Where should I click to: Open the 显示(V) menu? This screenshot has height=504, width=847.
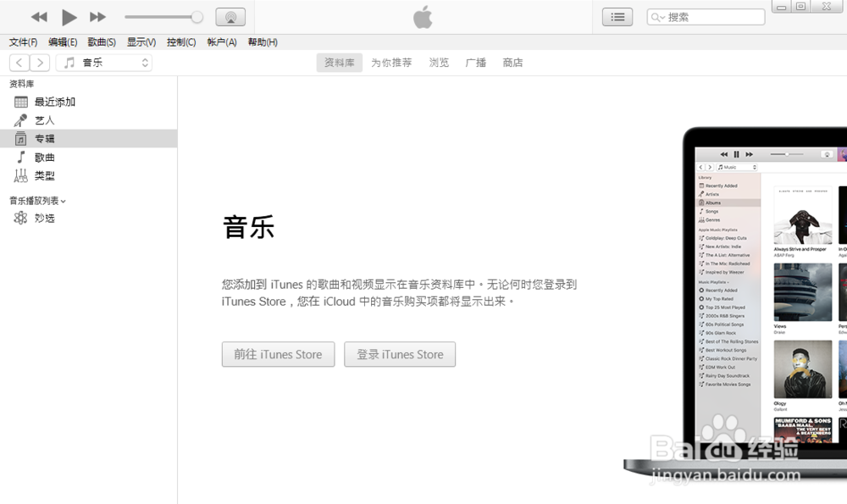(141, 42)
